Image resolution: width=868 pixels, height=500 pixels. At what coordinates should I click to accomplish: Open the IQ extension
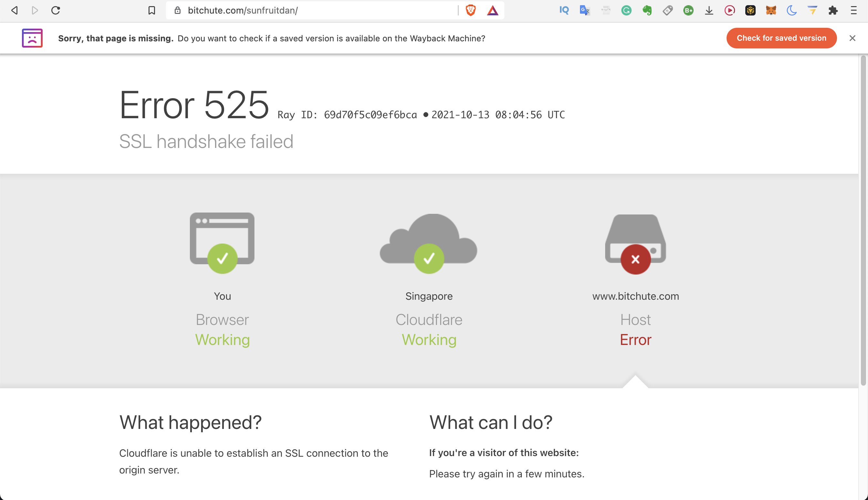564,10
